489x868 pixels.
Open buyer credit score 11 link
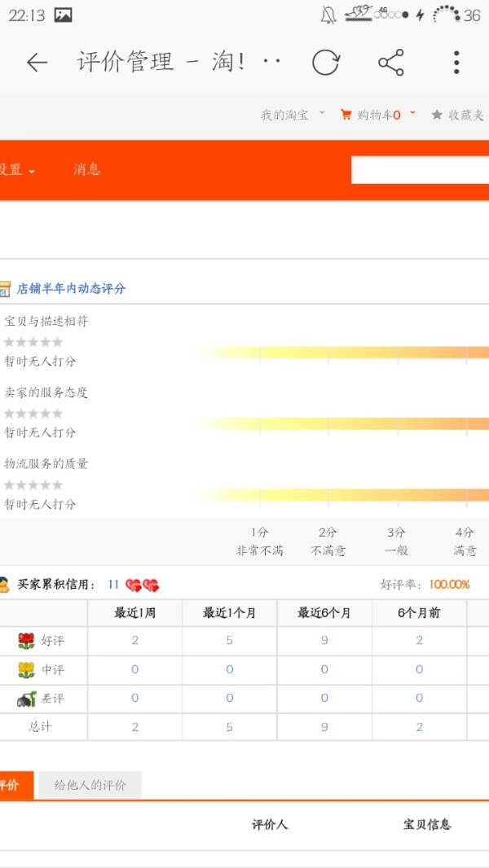[x=113, y=585]
